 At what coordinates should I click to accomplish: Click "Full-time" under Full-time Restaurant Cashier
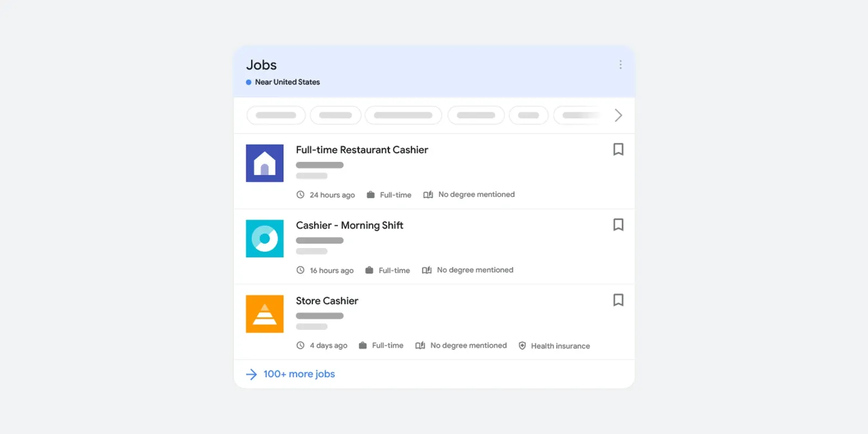(x=395, y=195)
